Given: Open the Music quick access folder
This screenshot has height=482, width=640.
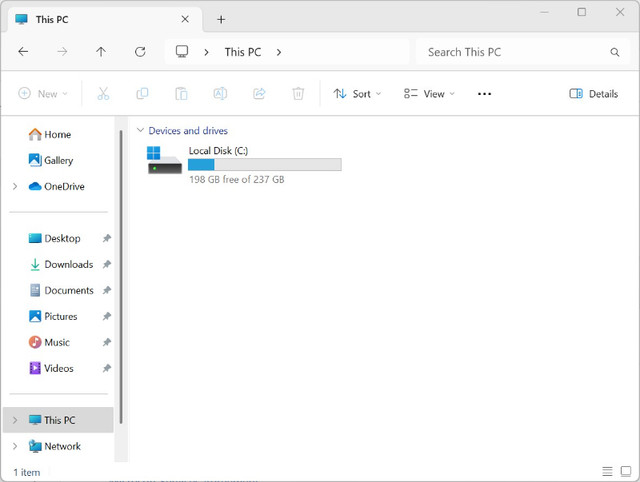Looking at the screenshot, I should (x=49, y=342).
